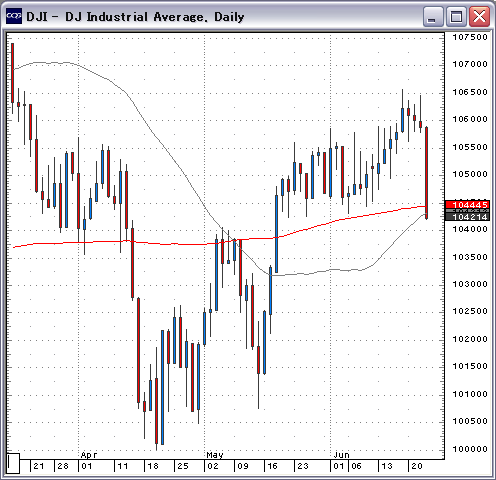Click the May month label
This screenshot has height=480, width=496.
pyautogui.click(x=215, y=455)
